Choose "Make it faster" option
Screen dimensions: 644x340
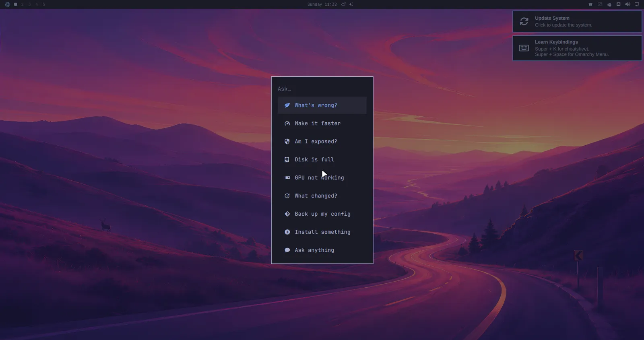[x=322, y=124]
